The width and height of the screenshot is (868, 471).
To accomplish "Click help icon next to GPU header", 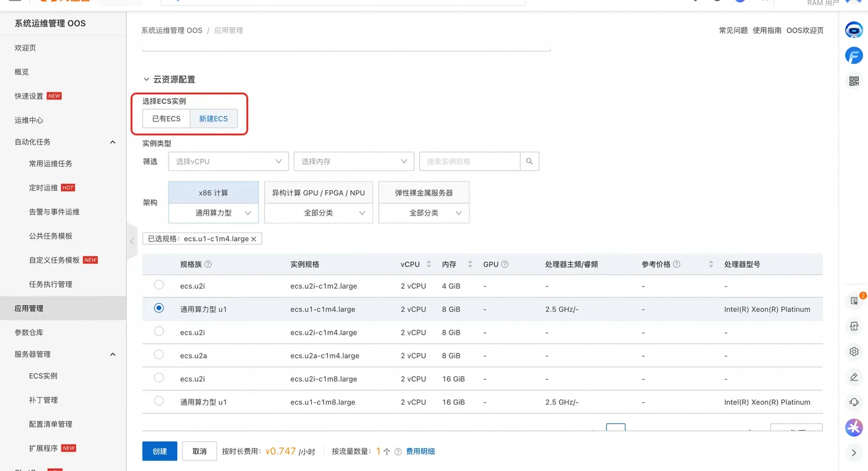I will point(505,265).
